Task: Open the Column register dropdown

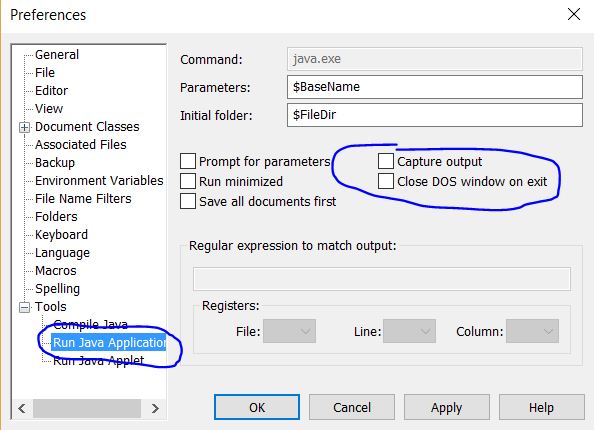Action: pos(532,331)
